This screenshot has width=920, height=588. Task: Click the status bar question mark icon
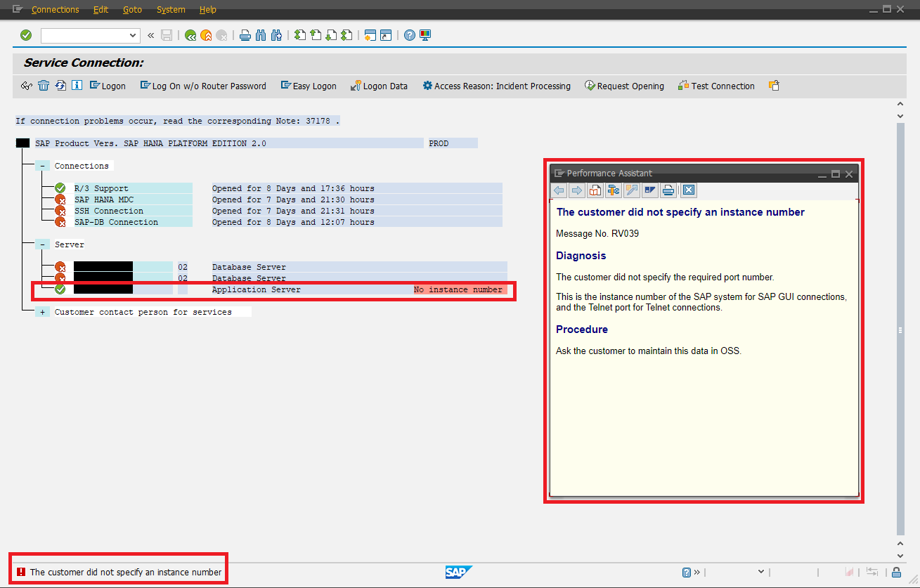pyautogui.click(x=687, y=572)
